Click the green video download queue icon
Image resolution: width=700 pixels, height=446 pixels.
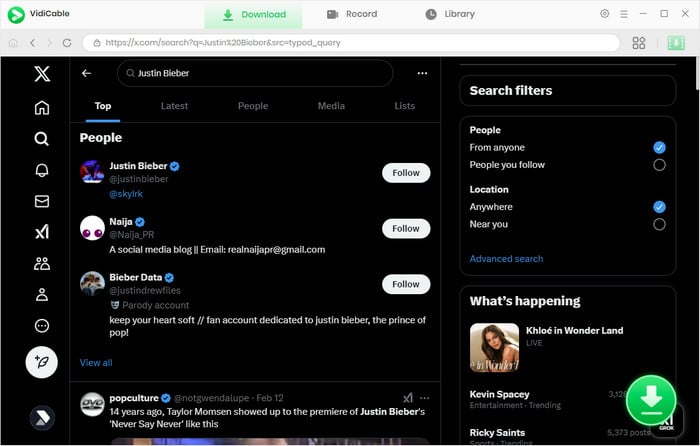point(676,43)
